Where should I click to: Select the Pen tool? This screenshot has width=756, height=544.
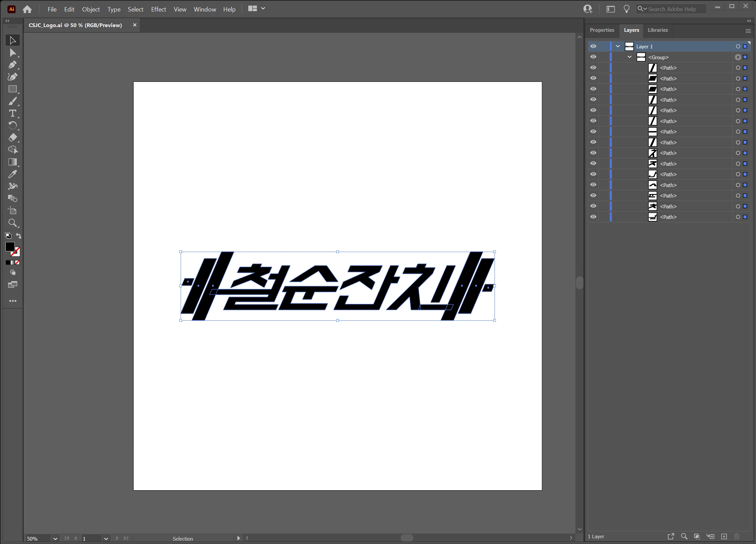coord(13,65)
